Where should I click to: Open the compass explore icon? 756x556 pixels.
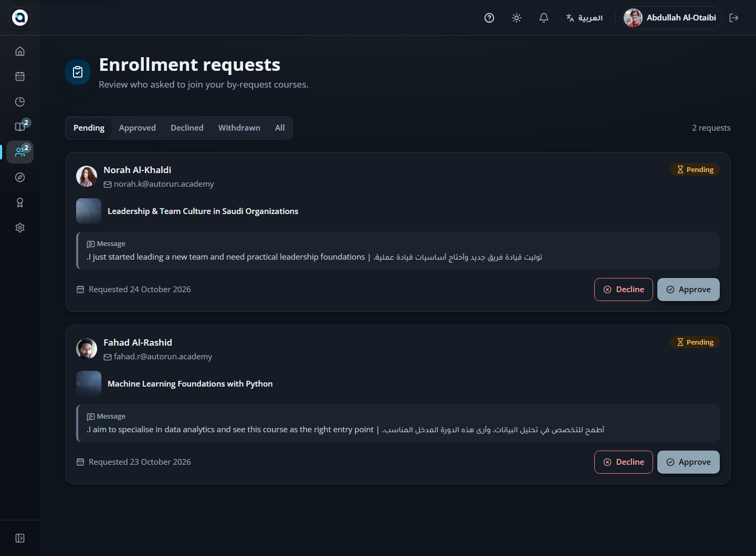20,177
